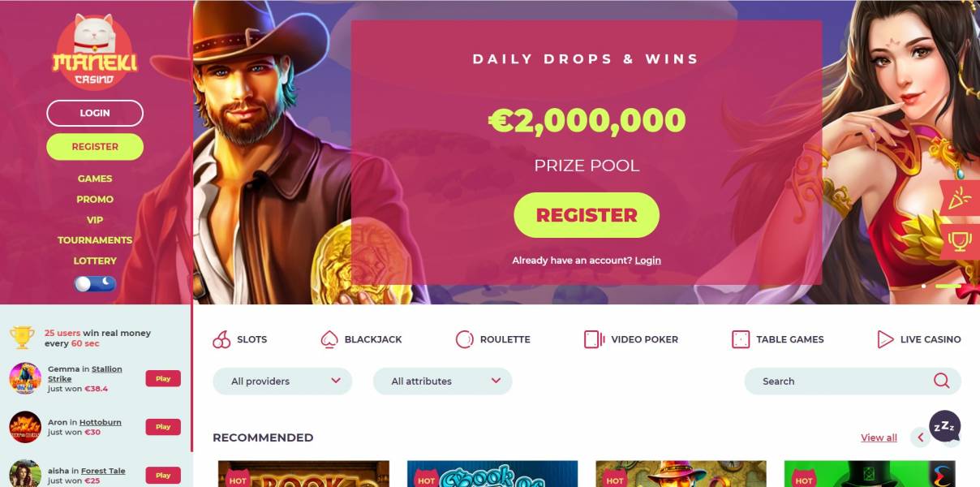
Task: Toggle the dark mode moon switch
Action: point(95,283)
